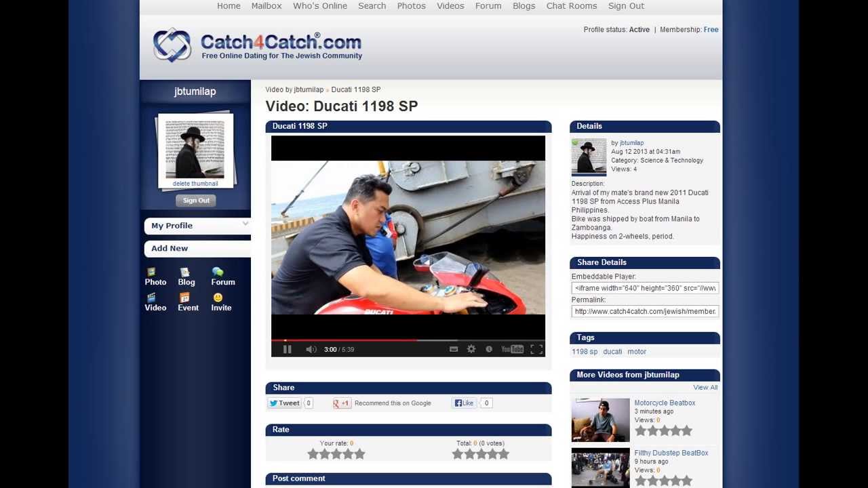The height and width of the screenshot is (488, 868).
Task: Click the Facebook Like button
Action: [x=464, y=403]
